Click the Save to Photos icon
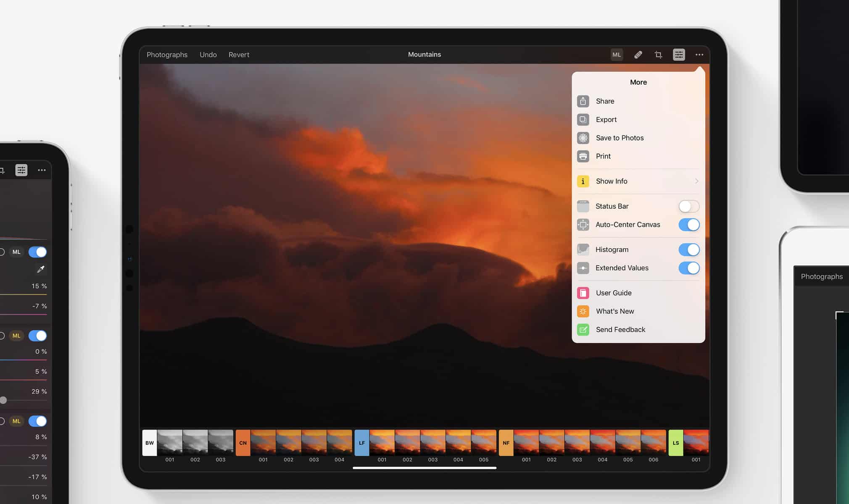Screen dimensions: 849x504 583,138
